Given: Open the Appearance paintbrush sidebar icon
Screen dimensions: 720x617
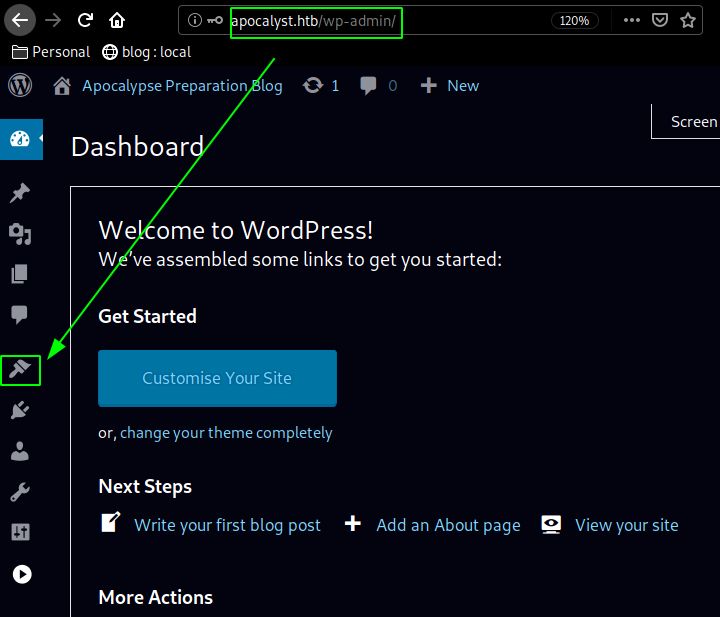Looking at the screenshot, I should pyautogui.click(x=20, y=370).
